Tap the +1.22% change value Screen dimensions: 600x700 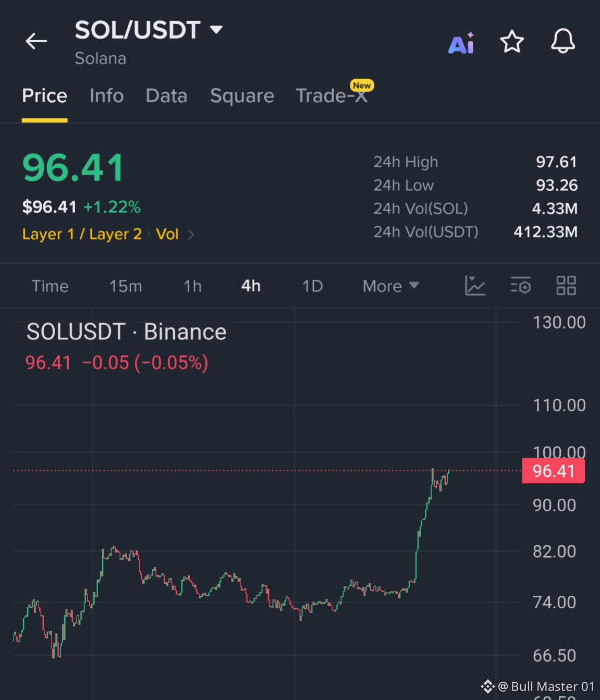click(x=112, y=207)
